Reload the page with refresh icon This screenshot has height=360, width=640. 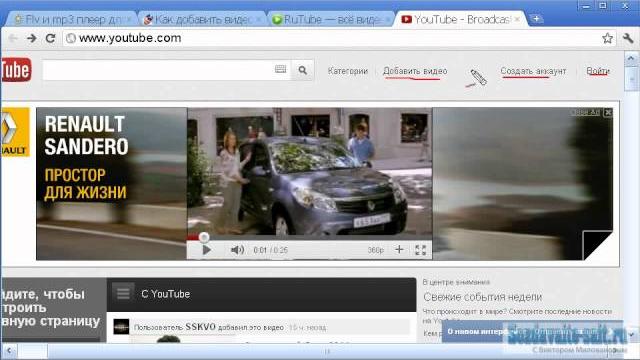pos(50,38)
